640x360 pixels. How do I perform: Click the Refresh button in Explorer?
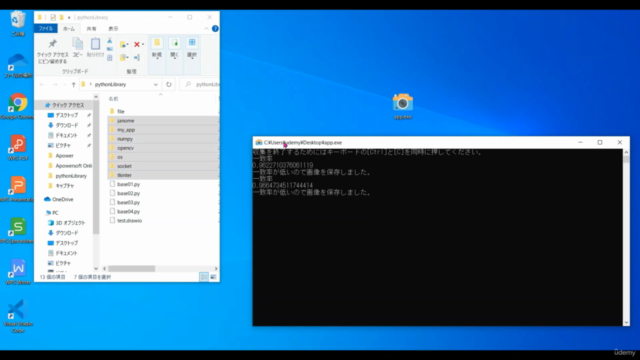click(169, 84)
